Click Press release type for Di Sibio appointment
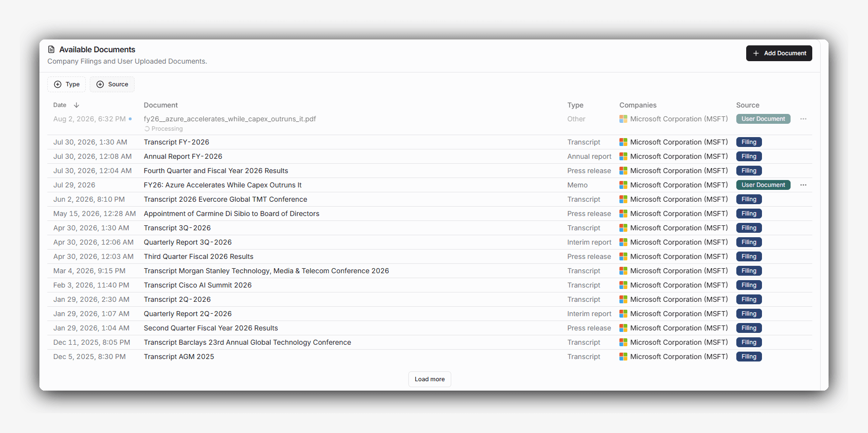This screenshot has width=868, height=433. (589, 214)
